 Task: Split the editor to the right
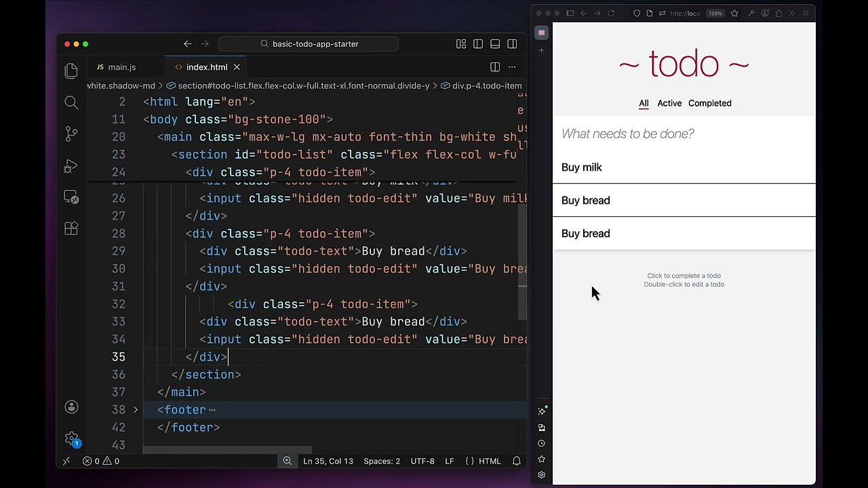(x=495, y=67)
